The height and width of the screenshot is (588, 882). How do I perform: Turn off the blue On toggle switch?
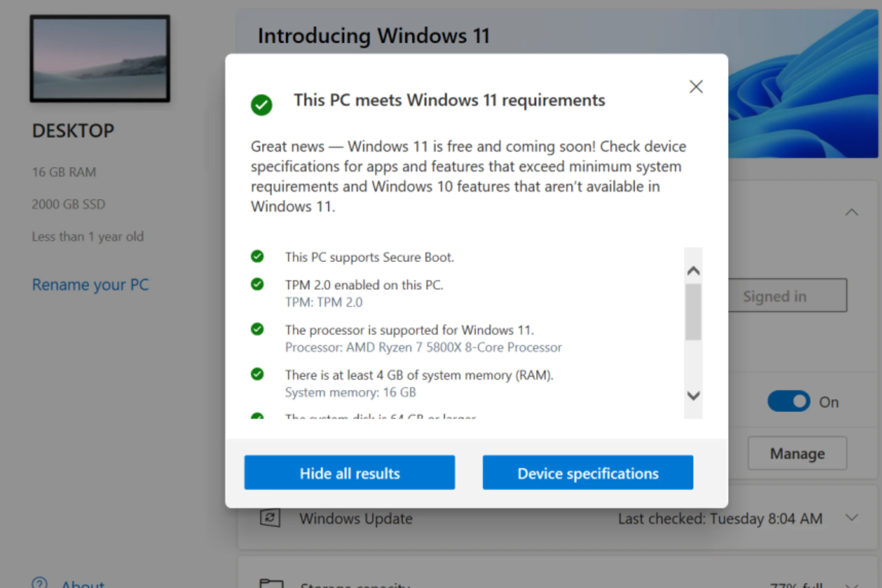point(789,401)
